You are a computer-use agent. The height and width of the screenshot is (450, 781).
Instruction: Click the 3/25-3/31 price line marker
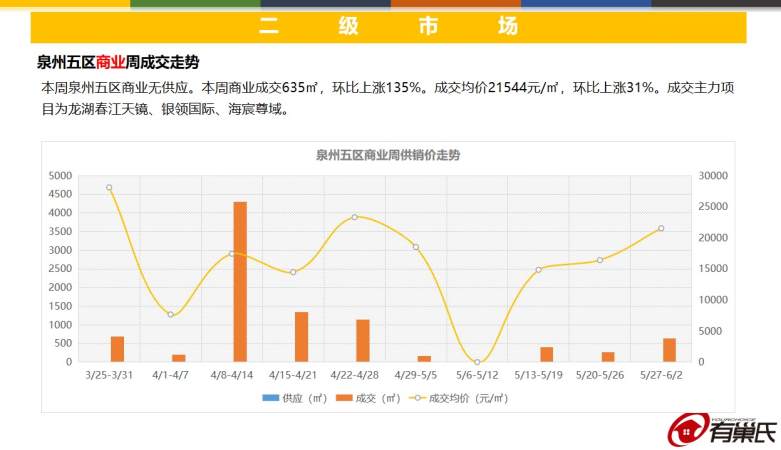109,188
